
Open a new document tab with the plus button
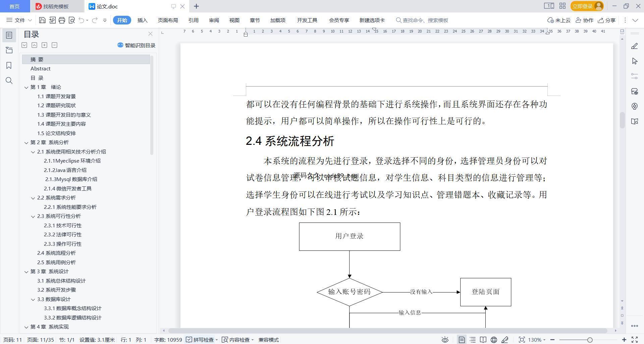pyautogui.click(x=196, y=6)
